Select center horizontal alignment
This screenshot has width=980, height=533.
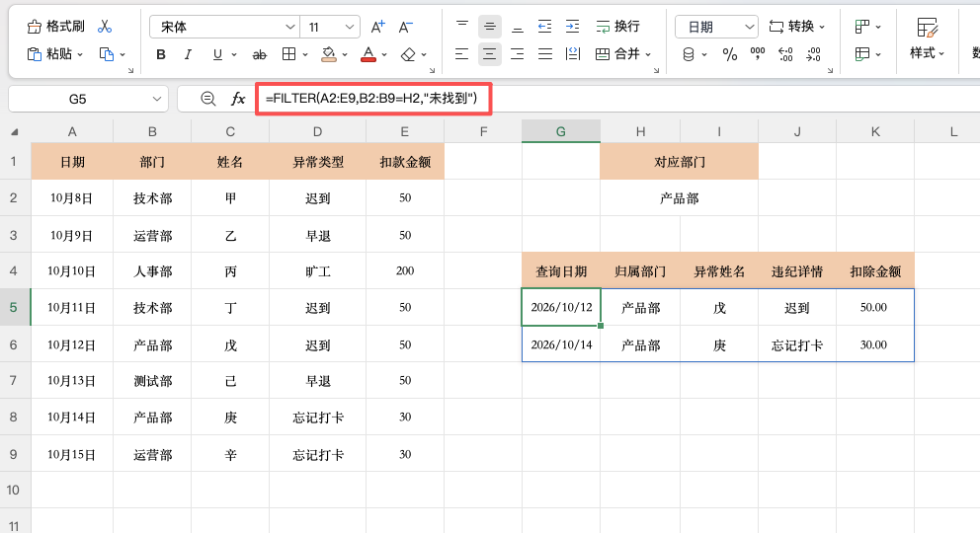[x=489, y=54]
